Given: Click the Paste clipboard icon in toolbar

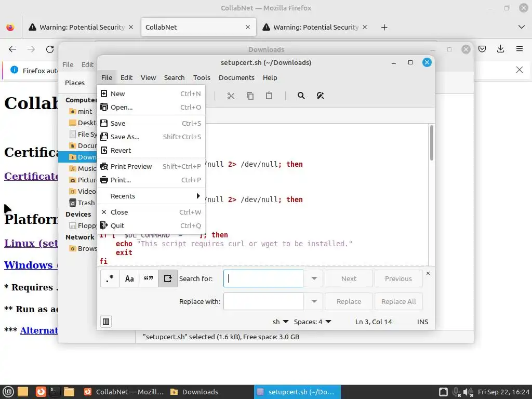Looking at the screenshot, I should (269, 96).
